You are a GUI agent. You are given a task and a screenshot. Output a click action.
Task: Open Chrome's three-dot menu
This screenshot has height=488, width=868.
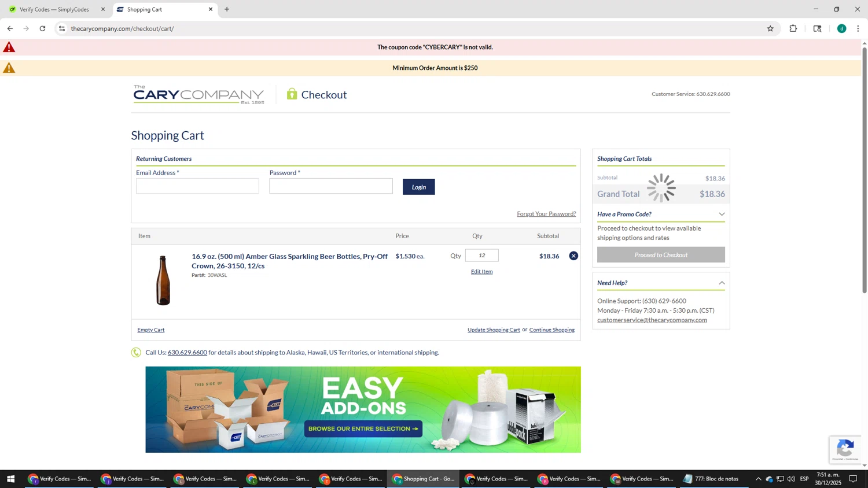858,28
